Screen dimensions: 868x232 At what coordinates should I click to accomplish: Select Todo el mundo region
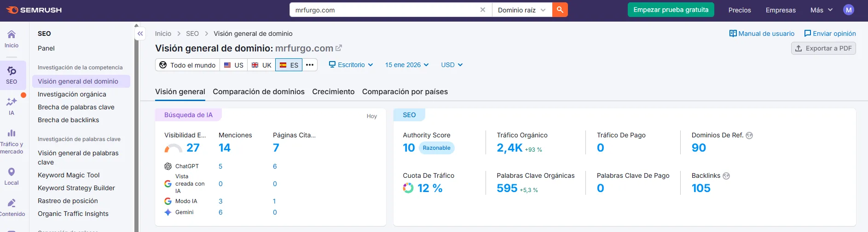click(187, 65)
